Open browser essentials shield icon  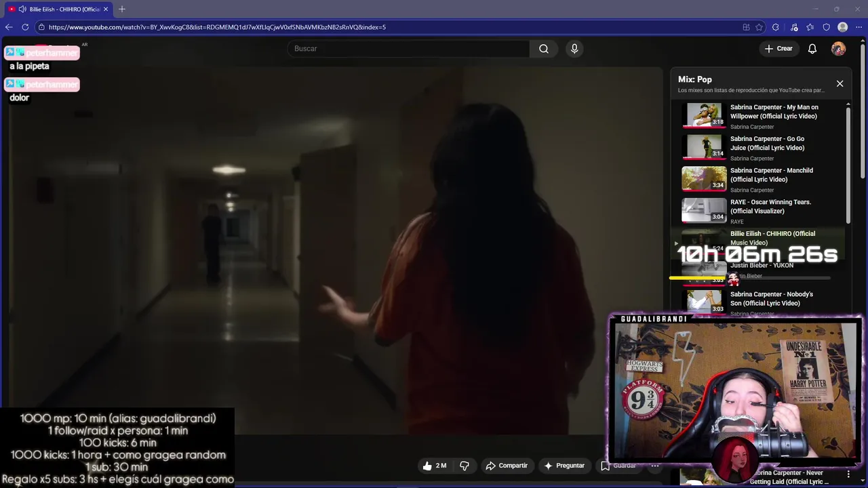826,27
